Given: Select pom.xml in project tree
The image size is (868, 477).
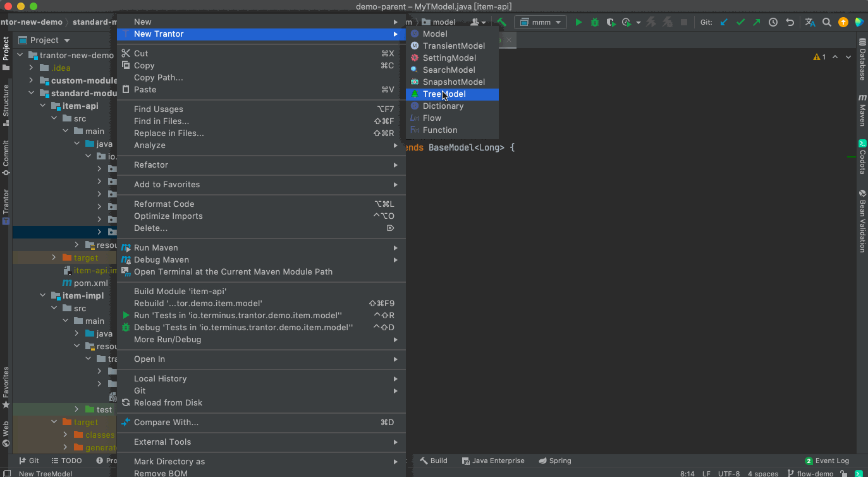Looking at the screenshot, I should pyautogui.click(x=85, y=283).
